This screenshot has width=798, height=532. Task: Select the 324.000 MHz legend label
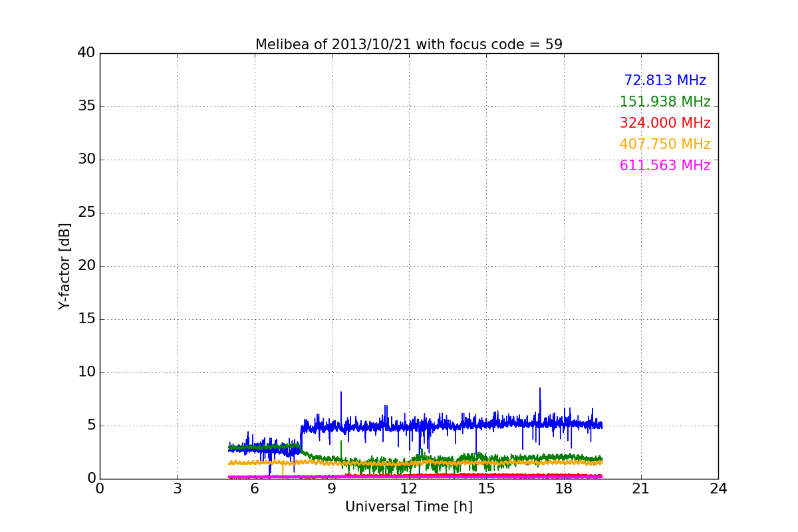pyautogui.click(x=665, y=123)
